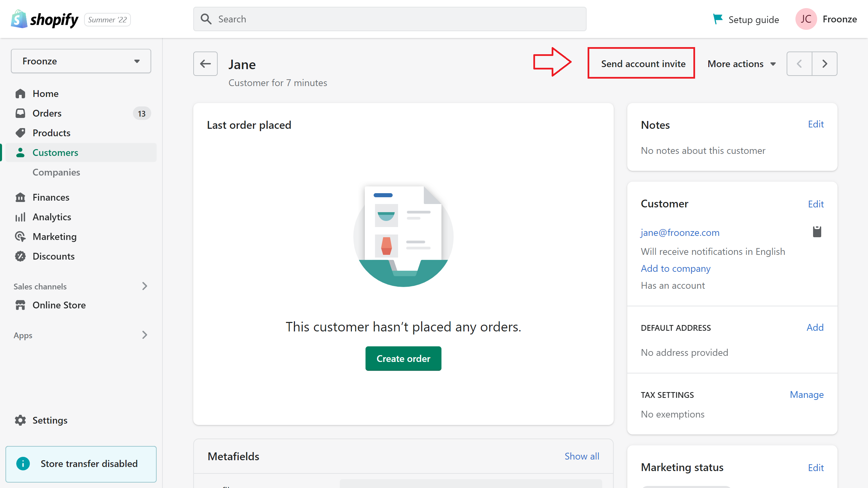Open Analytics via the bar chart icon
The image size is (868, 488).
tap(20, 217)
